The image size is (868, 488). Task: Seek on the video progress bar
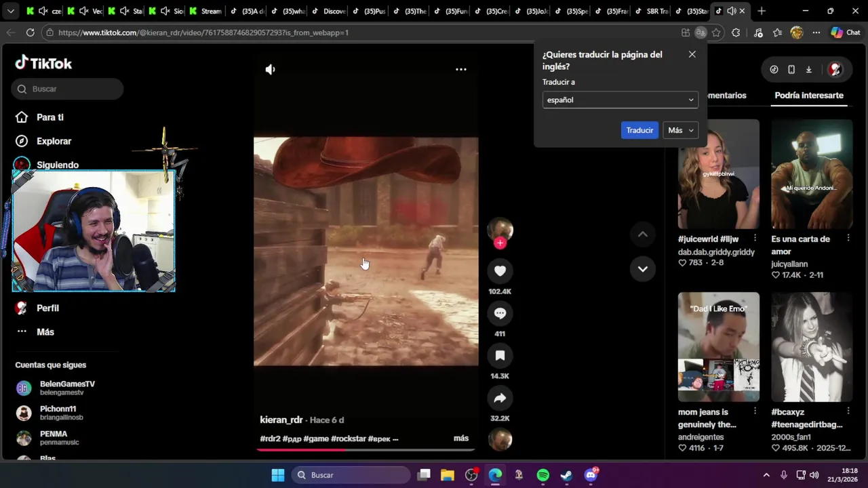(x=366, y=449)
